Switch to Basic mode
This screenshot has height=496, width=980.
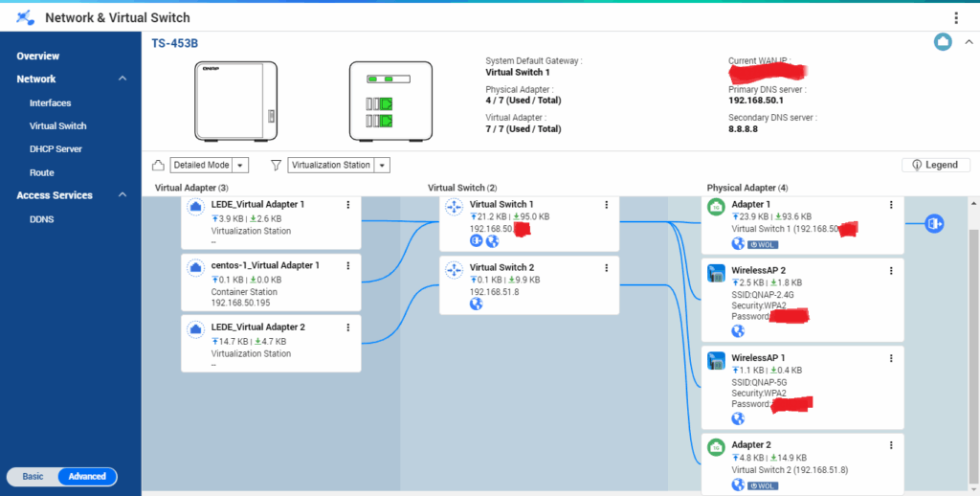pos(33,477)
